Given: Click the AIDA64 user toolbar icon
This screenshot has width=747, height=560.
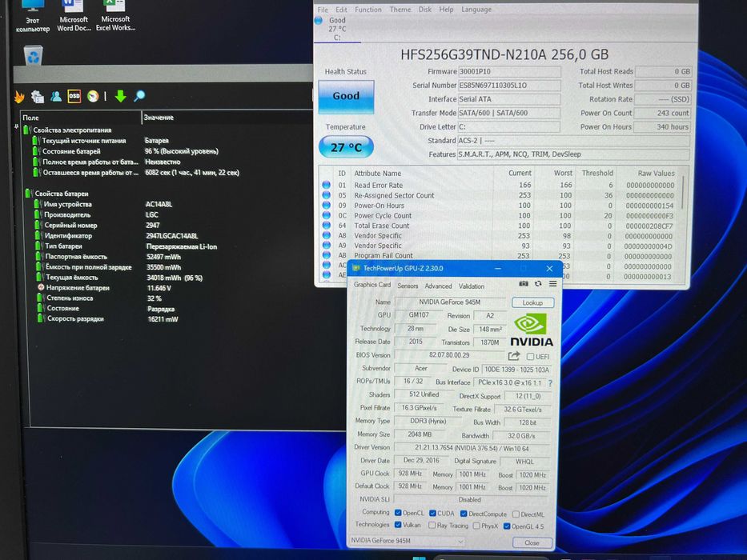Looking at the screenshot, I should click(56, 96).
